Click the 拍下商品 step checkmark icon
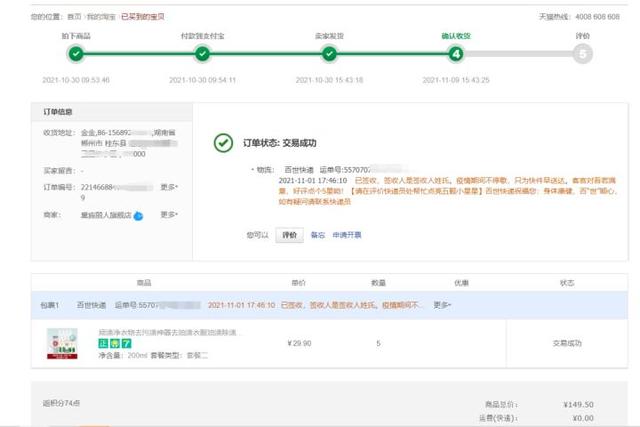Screen dimensions: 640x427 [x=76, y=53]
